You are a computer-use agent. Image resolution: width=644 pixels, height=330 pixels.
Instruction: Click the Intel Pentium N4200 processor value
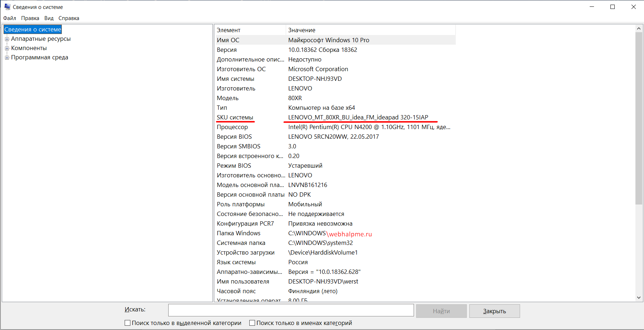[369, 127]
